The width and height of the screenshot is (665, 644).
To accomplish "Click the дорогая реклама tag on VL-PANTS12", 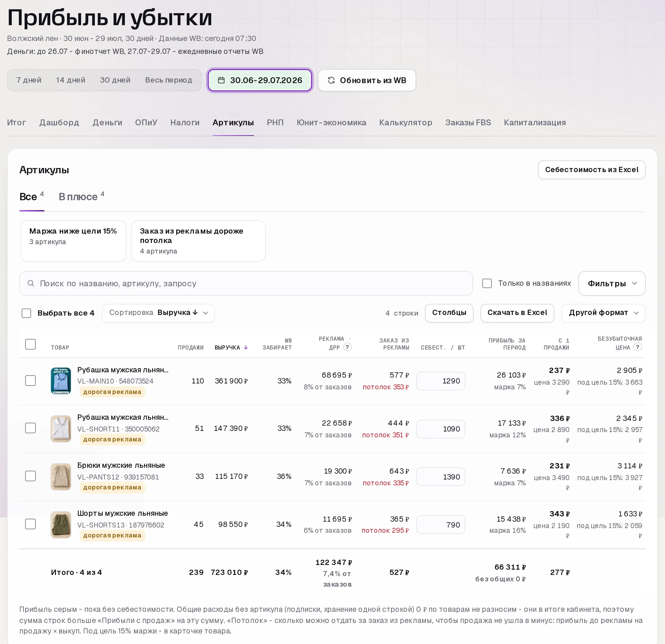I will (112, 488).
